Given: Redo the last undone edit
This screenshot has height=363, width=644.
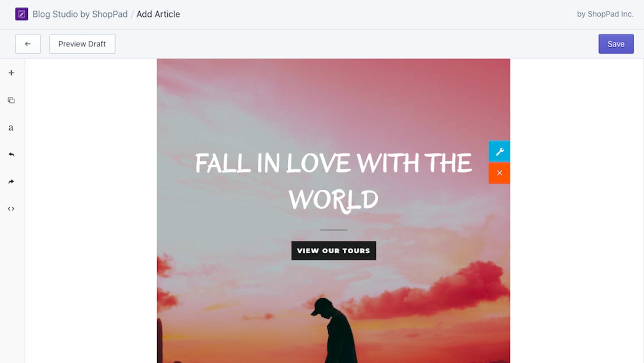Looking at the screenshot, I should (x=11, y=181).
